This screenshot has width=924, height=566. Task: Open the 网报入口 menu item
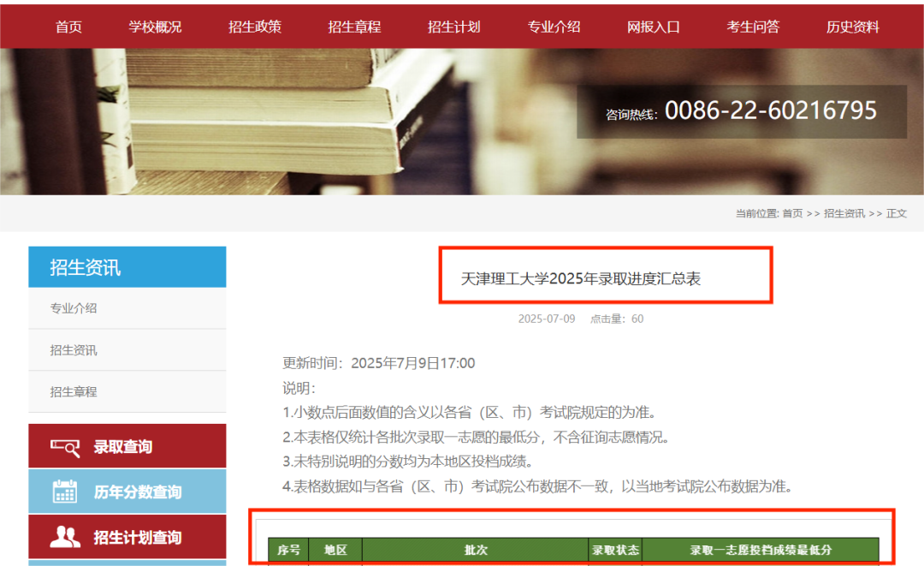[654, 27]
